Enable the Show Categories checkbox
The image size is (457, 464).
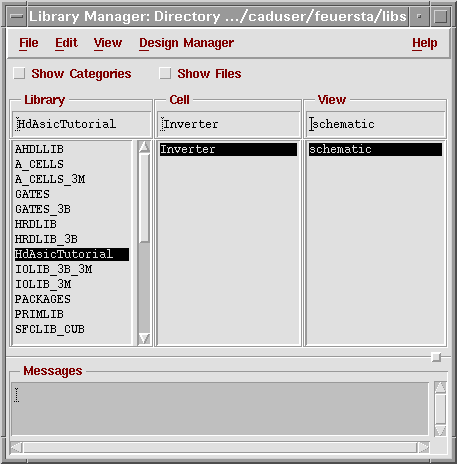point(19,73)
